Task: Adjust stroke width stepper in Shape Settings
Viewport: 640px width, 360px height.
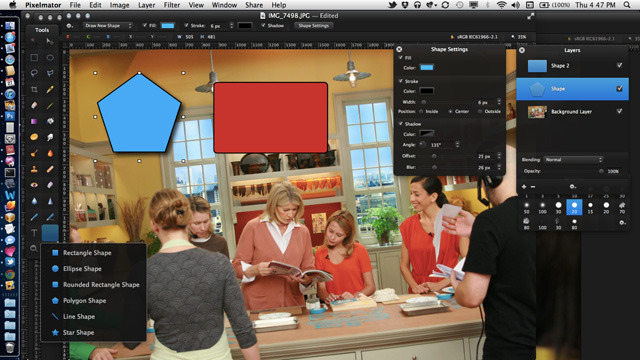Action: coord(499,102)
